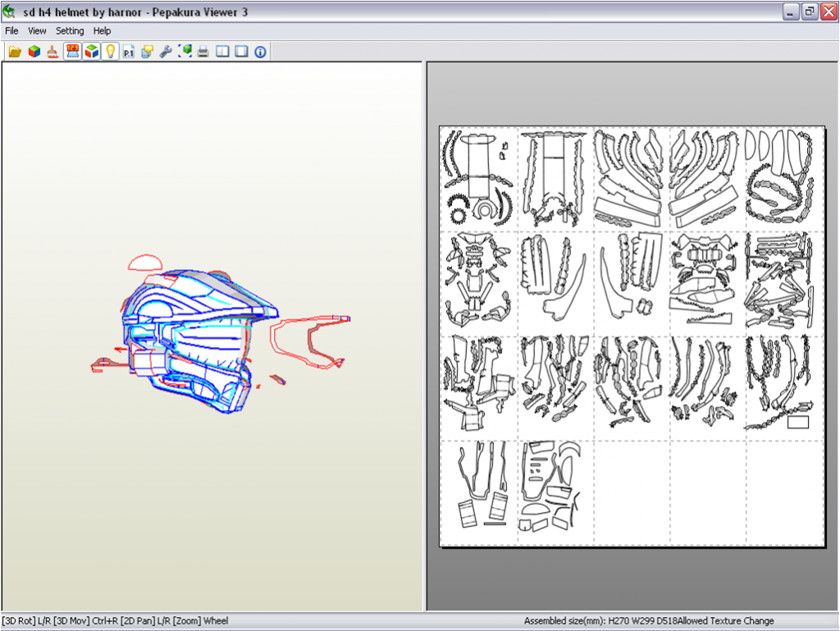The height and width of the screenshot is (631, 840).
Task: Select the single-pane layout icon
Action: (242, 52)
